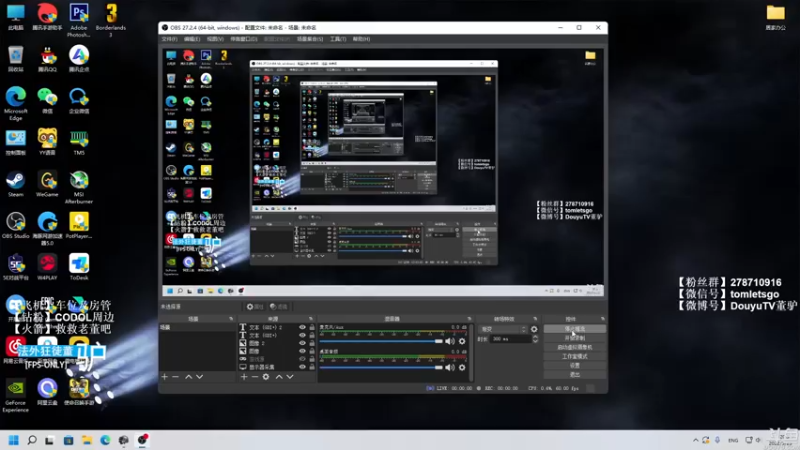Open MSI Afterburner desktop shortcut
The width and height of the screenshot is (800, 450).
79,187
